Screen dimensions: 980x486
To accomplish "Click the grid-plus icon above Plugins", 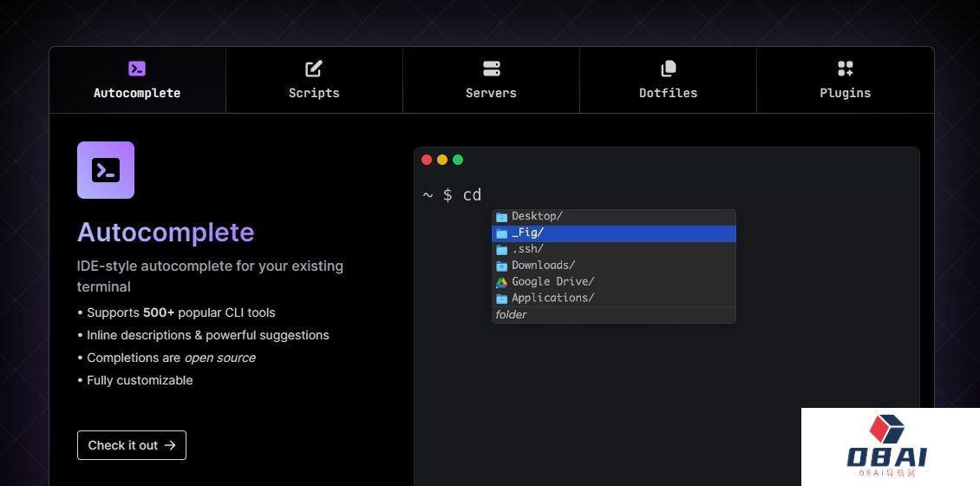I will click(x=845, y=69).
